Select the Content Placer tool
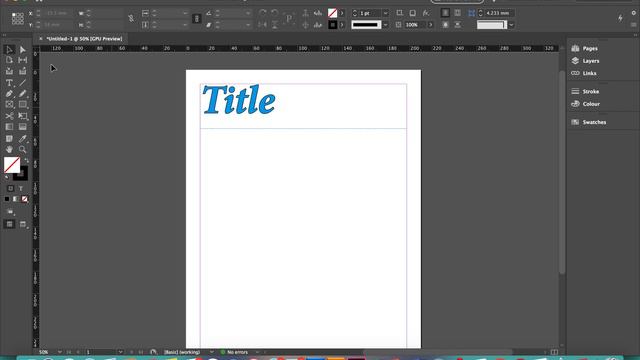 click(22, 71)
